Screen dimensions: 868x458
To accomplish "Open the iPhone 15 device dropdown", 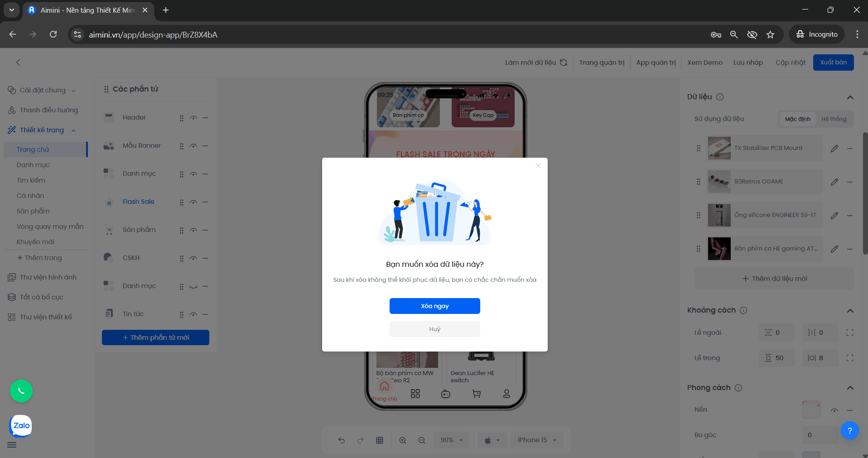I will (x=536, y=440).
